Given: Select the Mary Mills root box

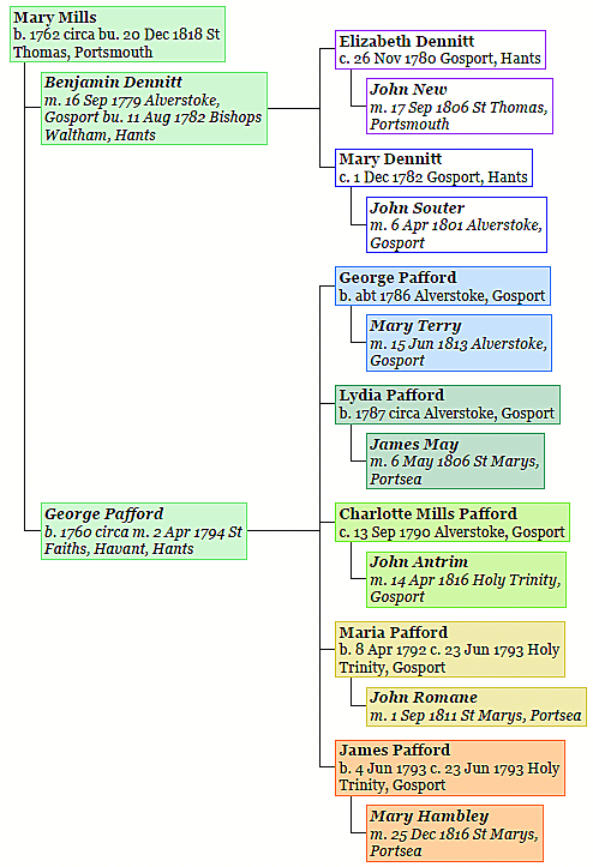Looking at the screenshot, I should coord(117,34).
